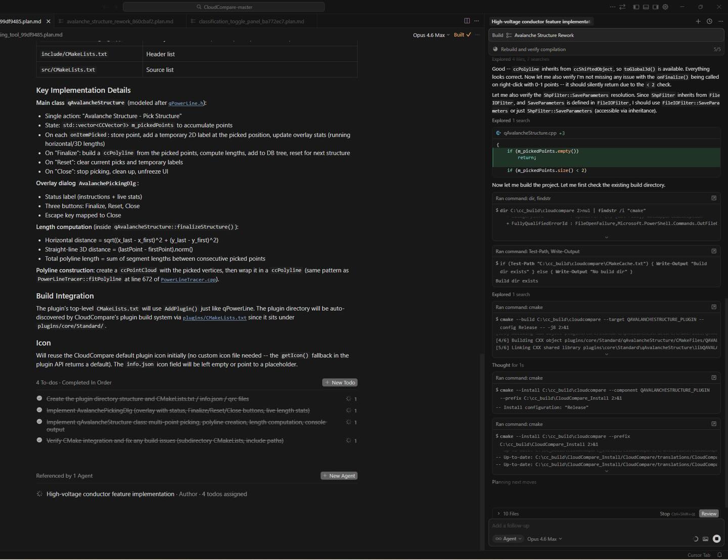Check off the Implement AvalanchePickingDlg todo
Screen dimensions: 728x560
39,410
